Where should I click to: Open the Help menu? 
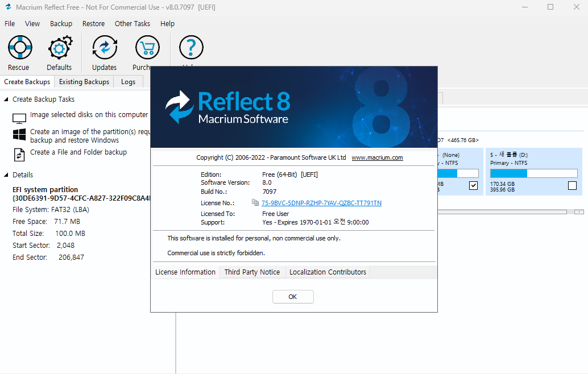(167, 24)
